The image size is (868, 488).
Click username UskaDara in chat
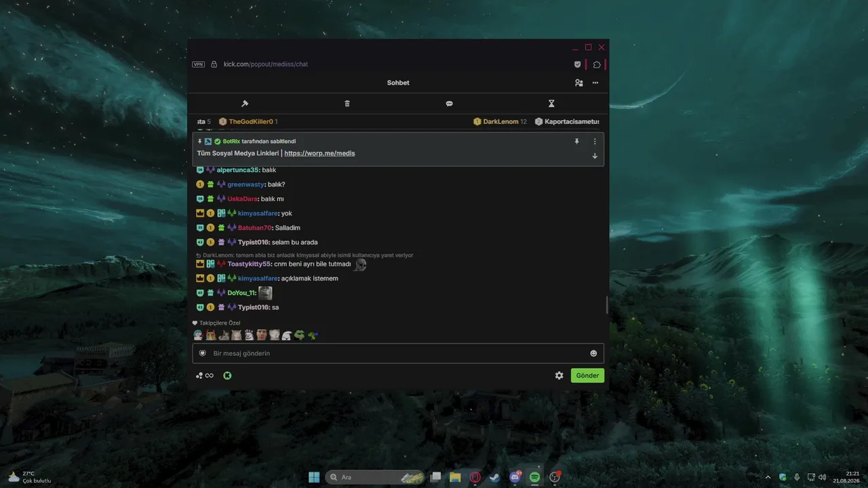click(242, 199)
